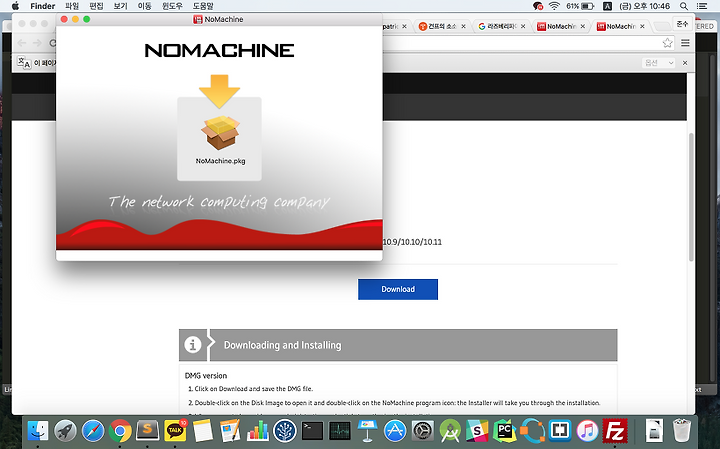Open the 도움말 menu
The width and height of the screenshot is (720, 449).
[x=203, y=6]
